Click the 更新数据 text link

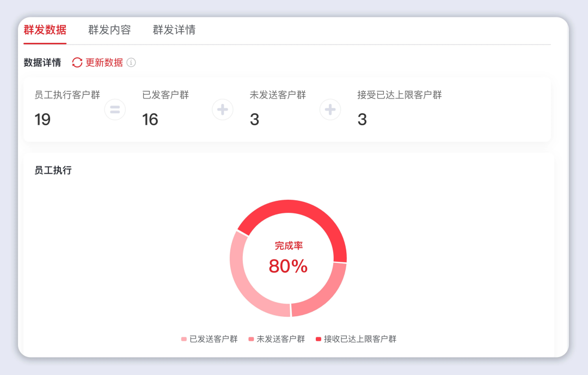[104, 63]
